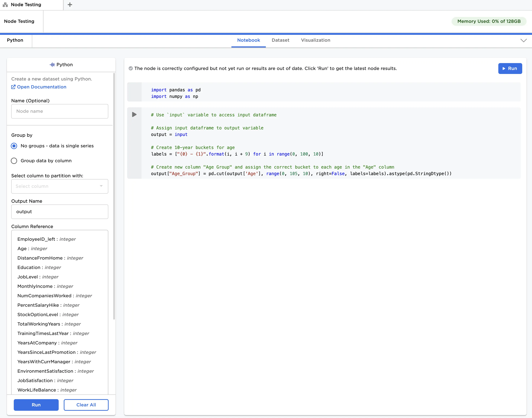Open the Select column partition dropdown
This screenshot has width=532, height=418.
[60, 186]
